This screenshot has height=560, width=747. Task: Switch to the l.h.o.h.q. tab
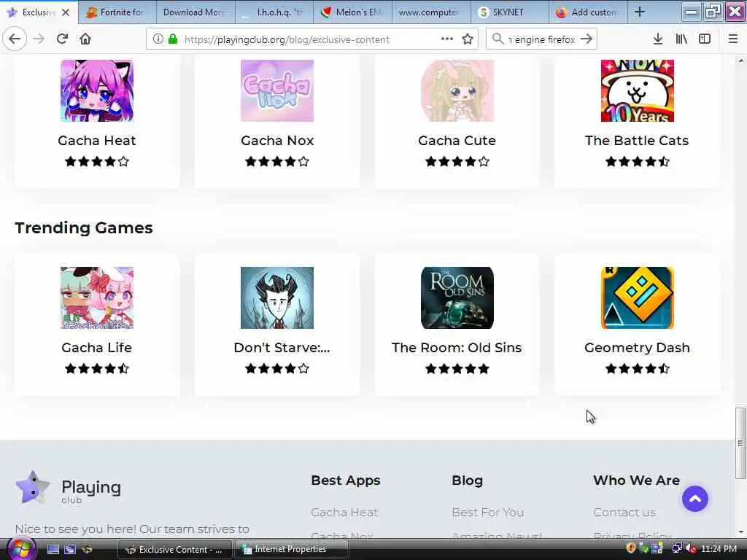tap(274, 12)
